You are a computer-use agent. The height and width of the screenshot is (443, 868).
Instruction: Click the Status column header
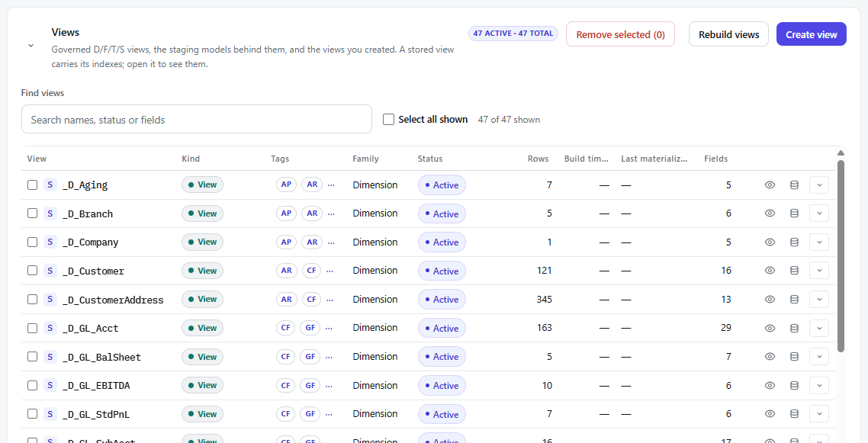pos(430,159)
